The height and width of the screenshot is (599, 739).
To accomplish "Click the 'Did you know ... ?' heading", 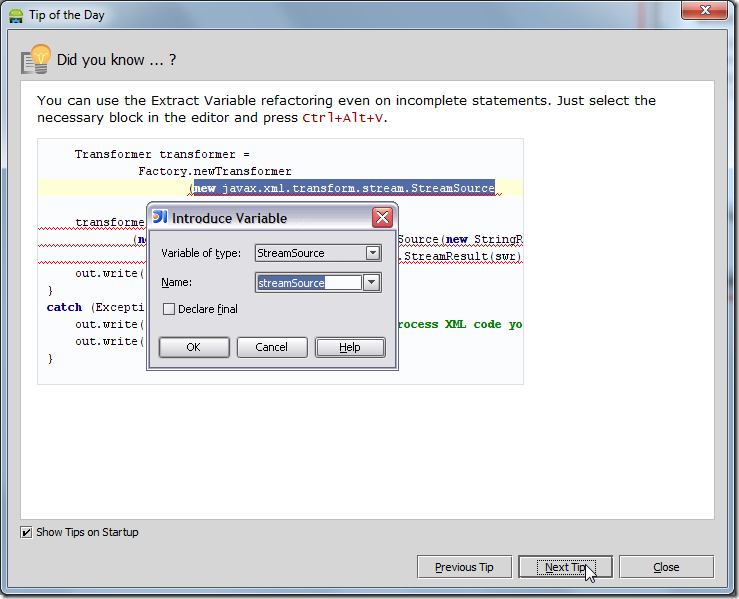I will tap(116, 60).
